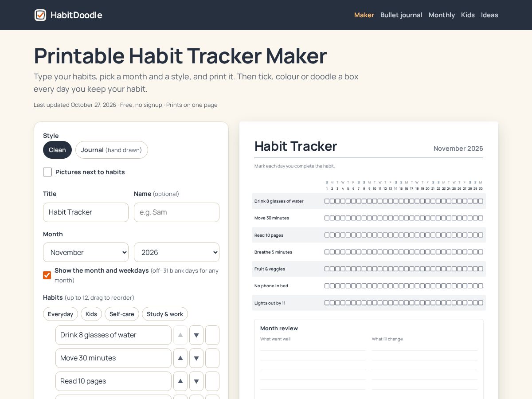
Task: Edit the 'Drink 8 glasses of water' habit field
Action: click(x=113, y=335)
